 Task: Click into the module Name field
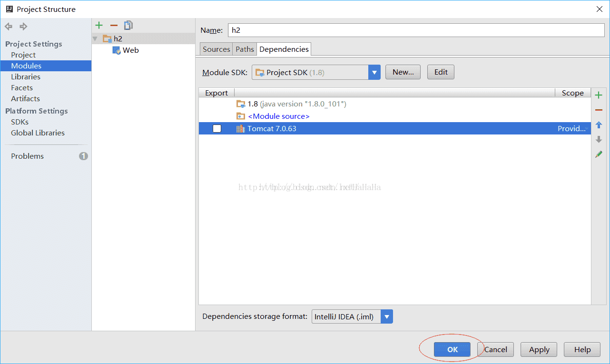(x=416, y=30)
